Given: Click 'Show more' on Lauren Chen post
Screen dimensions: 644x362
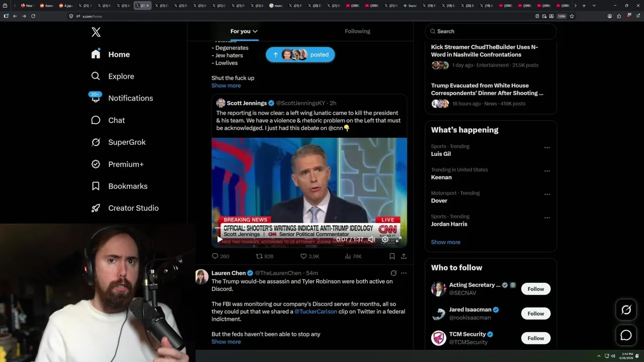Looking at the screenshot, I should [x=226, y=342].
